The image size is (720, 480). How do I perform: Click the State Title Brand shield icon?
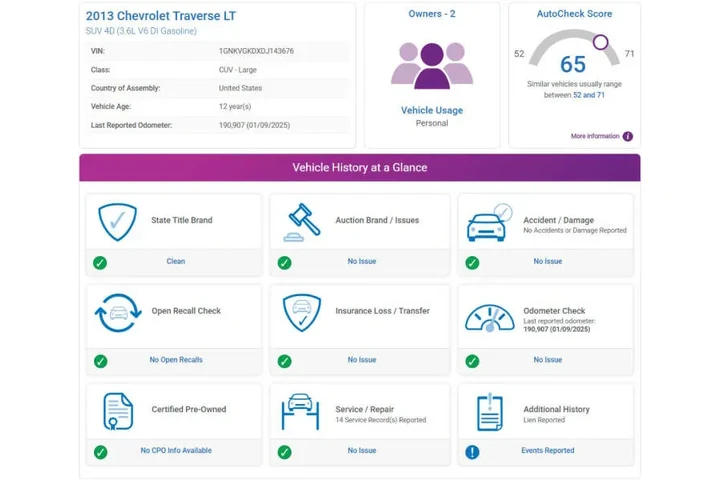[x=117, y=222]
